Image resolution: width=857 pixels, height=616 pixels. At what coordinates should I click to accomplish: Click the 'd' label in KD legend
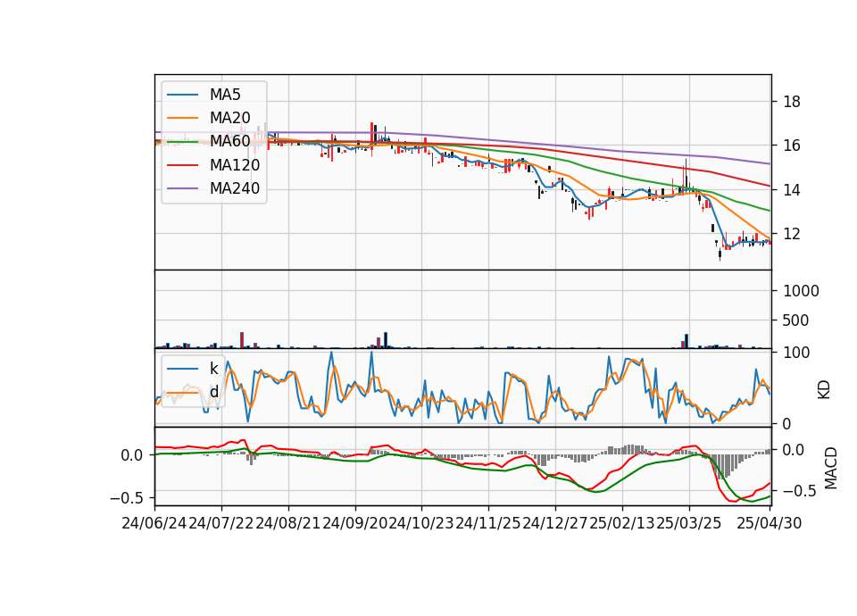tap(214, 392)
